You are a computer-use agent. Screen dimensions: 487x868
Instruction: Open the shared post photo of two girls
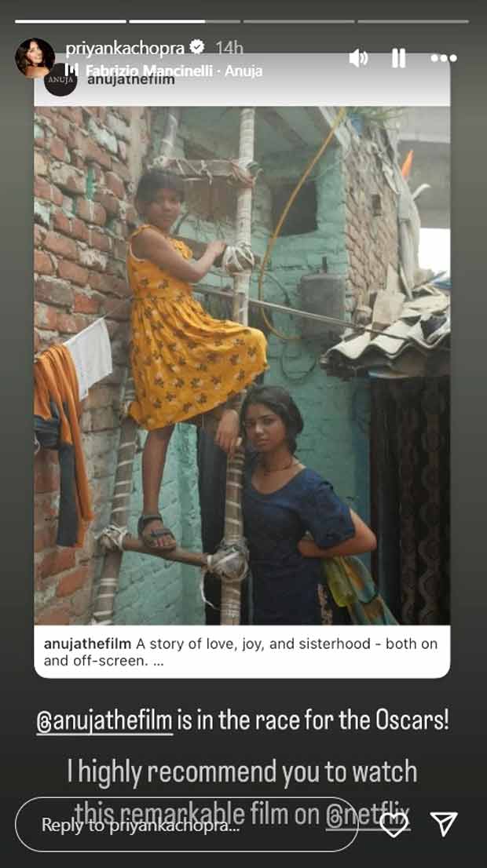242,366
